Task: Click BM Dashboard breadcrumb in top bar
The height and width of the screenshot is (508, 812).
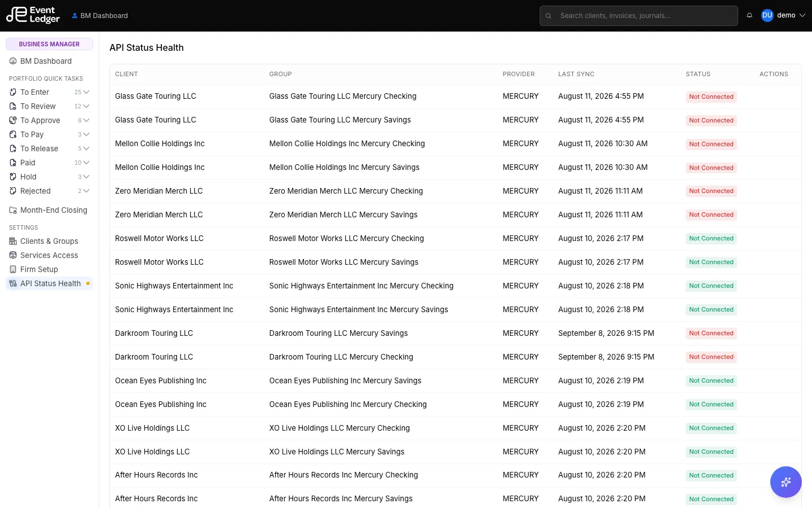Action: tap(100, 16)
